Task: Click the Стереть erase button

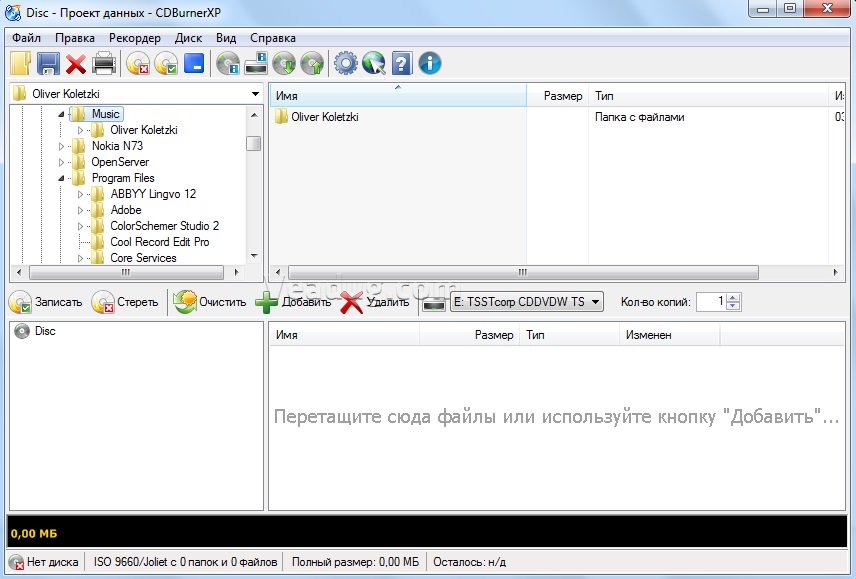Action: click(x=125, y=302)
